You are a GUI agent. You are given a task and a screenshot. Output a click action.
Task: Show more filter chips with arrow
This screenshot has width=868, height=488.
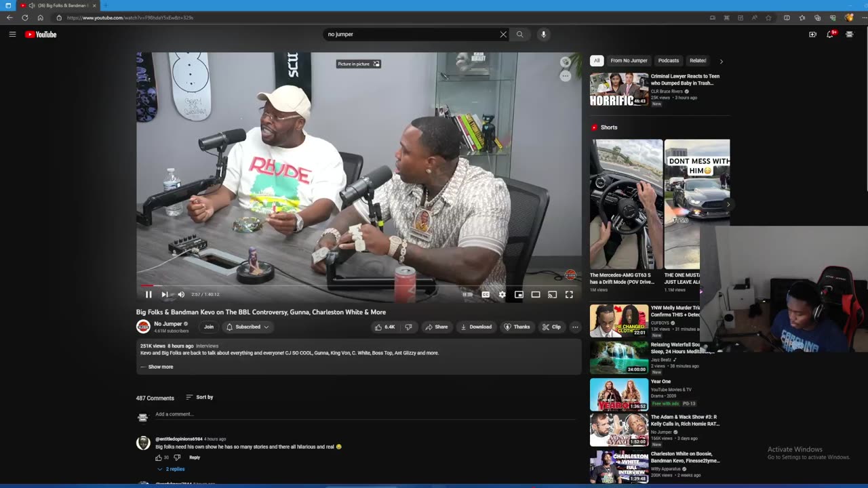(x=721, y=61)
